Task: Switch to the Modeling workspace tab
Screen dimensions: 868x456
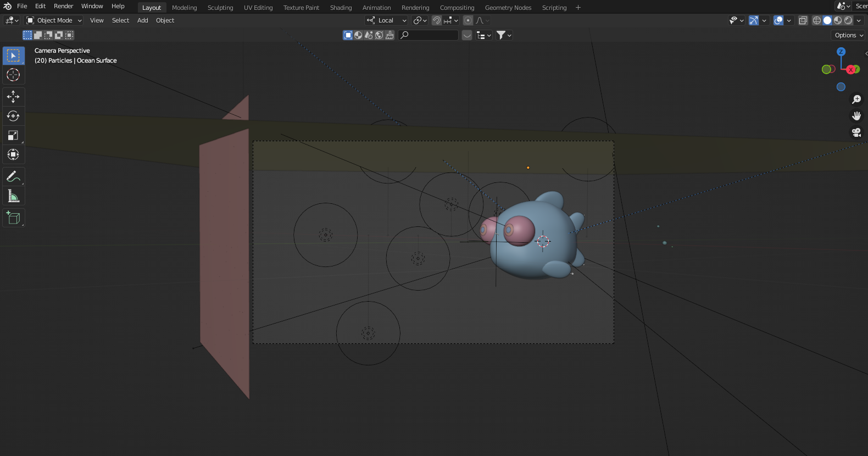Action: [184, 8]
